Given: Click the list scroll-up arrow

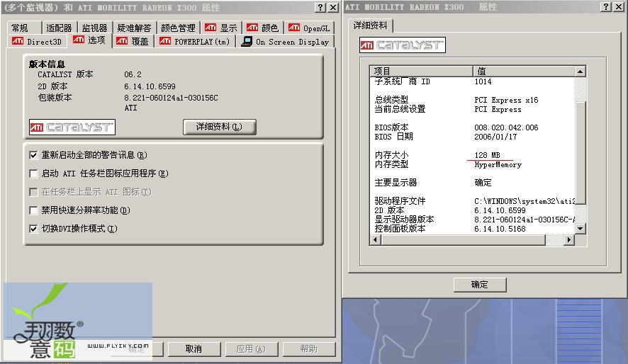Looking at the screenshot, I should (x=580, y=72).
